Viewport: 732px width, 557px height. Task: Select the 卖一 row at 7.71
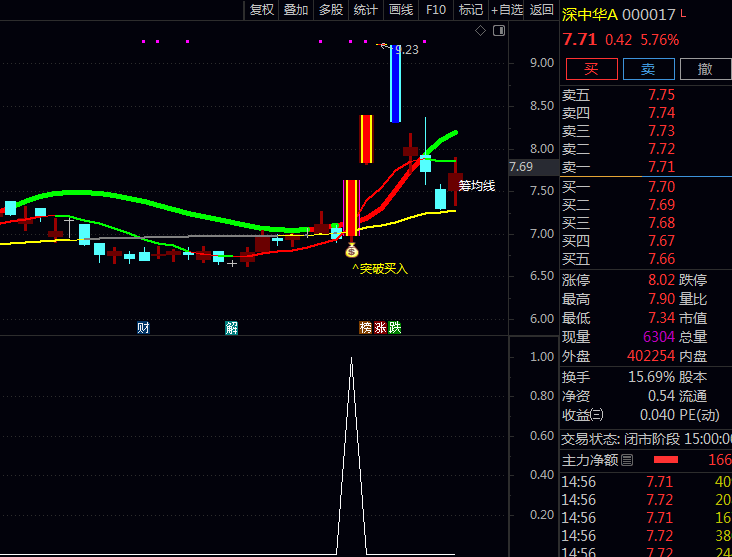coord(646,167)
